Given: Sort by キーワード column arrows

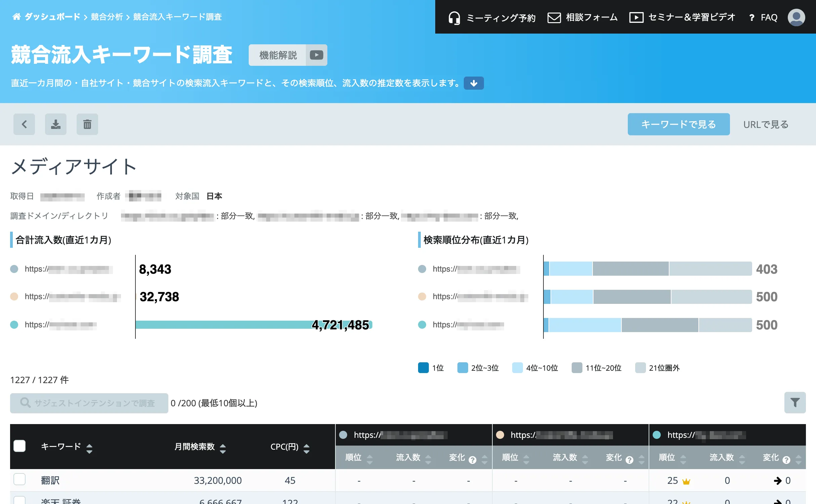Looking at the screenshot, I should coord(89,449).
